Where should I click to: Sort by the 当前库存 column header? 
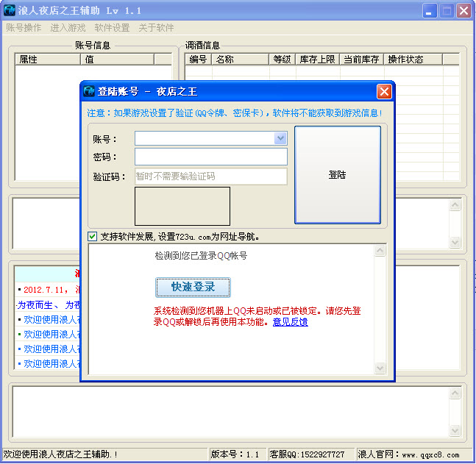click(x=361, y=59)
